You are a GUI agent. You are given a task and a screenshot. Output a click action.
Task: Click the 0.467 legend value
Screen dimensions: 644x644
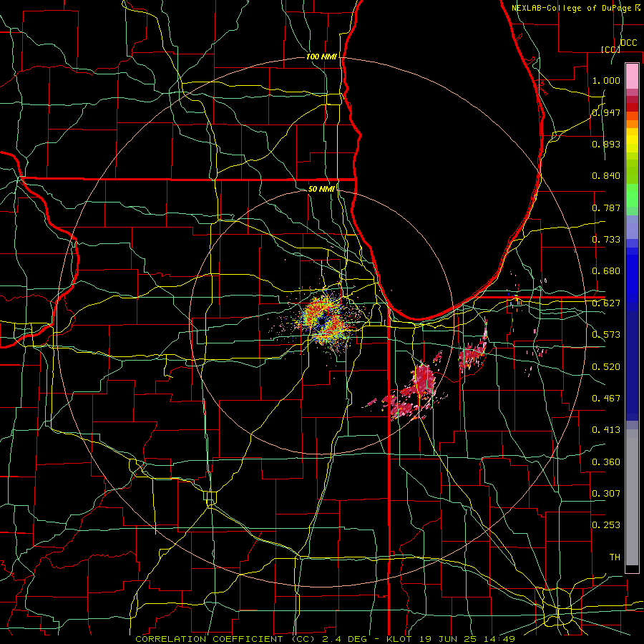pos(606,399)
